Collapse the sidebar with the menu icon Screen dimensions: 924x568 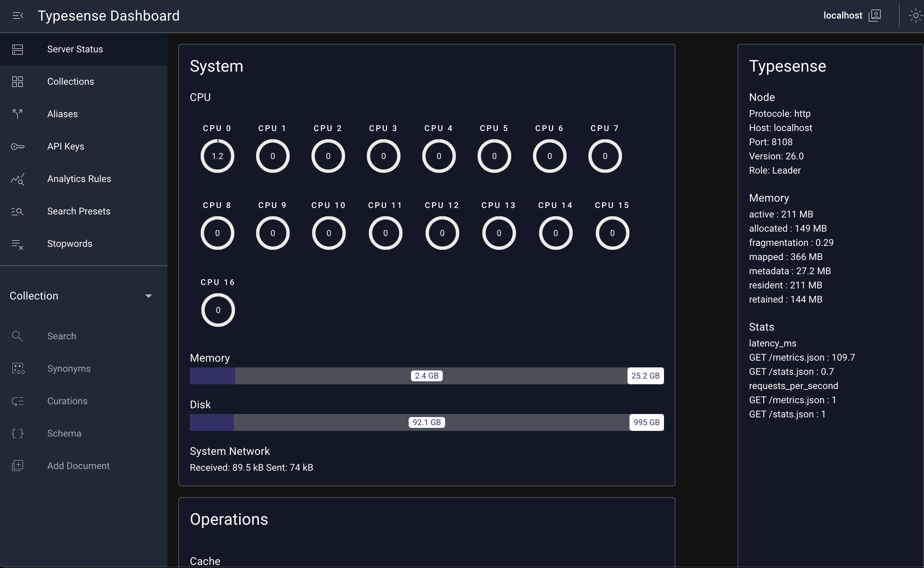(18, 16)
